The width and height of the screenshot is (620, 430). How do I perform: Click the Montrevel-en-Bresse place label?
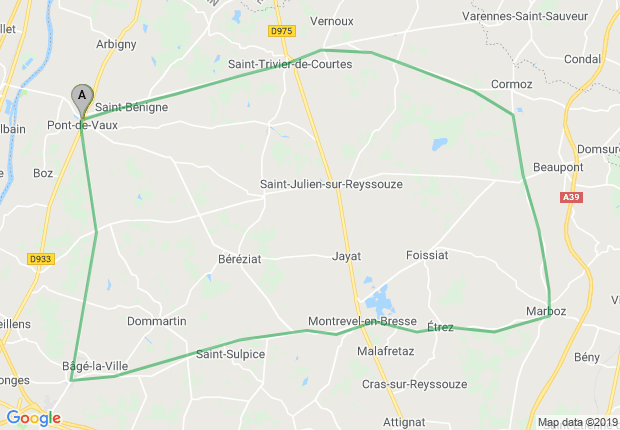click(x=362, y=321)
